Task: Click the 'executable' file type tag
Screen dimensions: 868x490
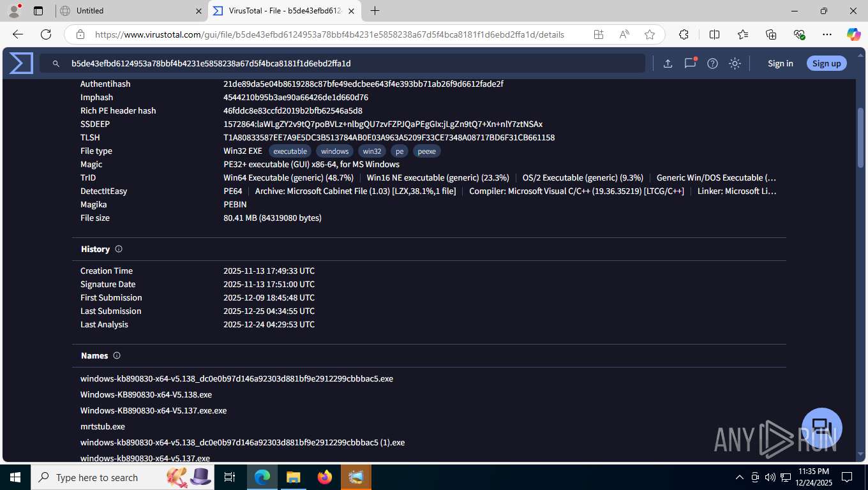Action: pyautogui.click(x=290, y=151)
